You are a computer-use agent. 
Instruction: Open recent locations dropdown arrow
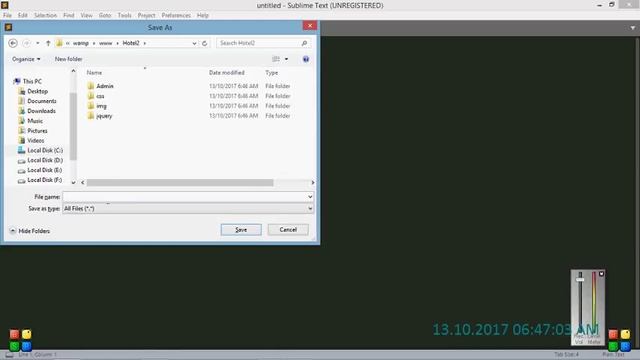coord(38,43)
